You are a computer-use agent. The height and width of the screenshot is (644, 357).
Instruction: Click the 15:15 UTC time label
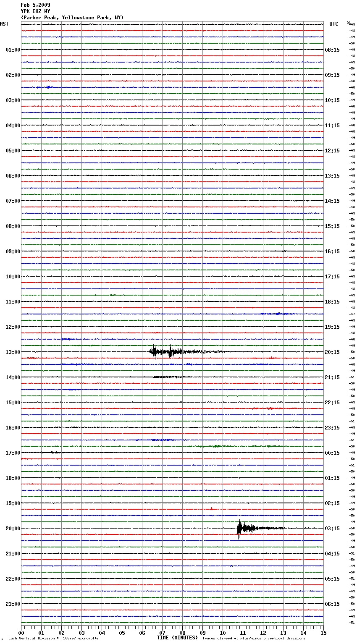(x=332, y=226)
